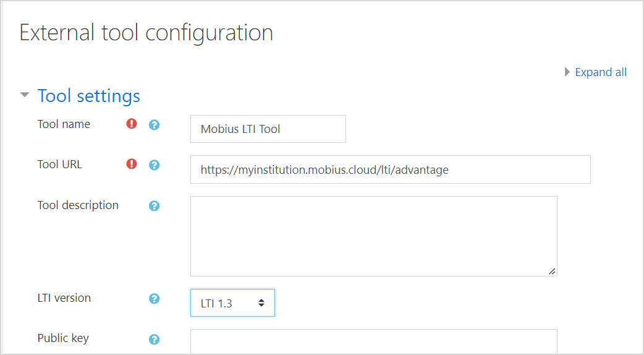Click the Expand all link

600,72
